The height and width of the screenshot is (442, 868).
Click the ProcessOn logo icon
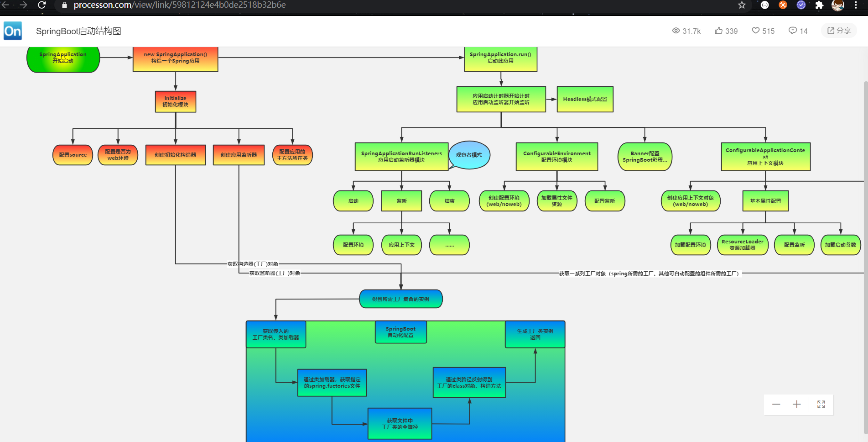(13, 31)
